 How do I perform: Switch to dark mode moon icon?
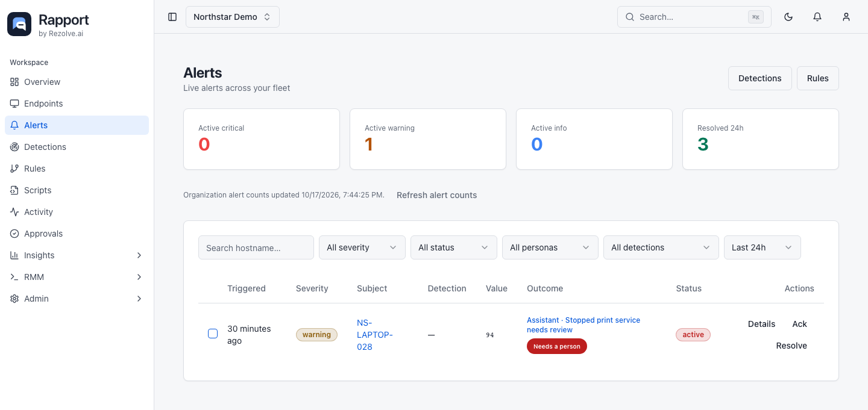tap(788, 17)
